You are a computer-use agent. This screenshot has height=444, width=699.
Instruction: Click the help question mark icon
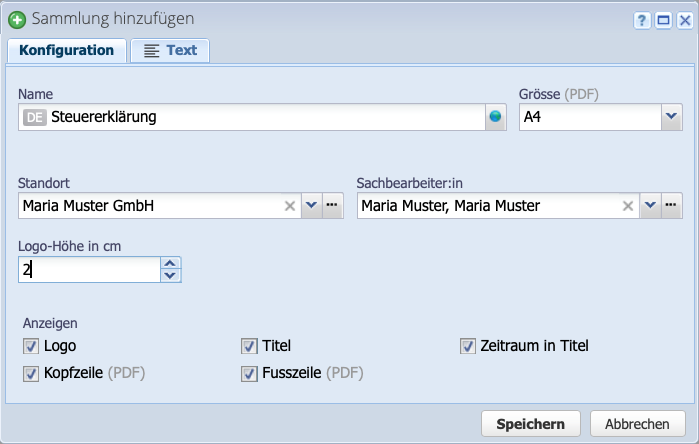(x=643, y=20)
